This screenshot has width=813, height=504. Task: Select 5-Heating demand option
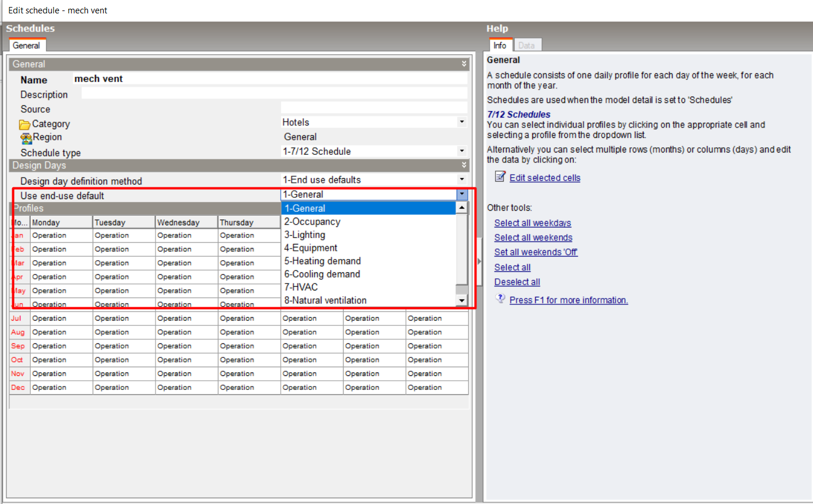369,261
